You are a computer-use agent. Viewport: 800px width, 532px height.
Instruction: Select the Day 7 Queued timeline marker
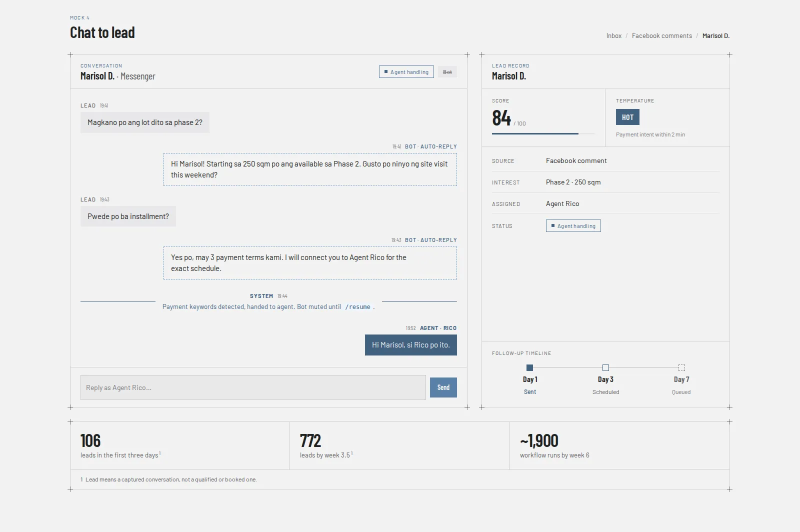681,368
